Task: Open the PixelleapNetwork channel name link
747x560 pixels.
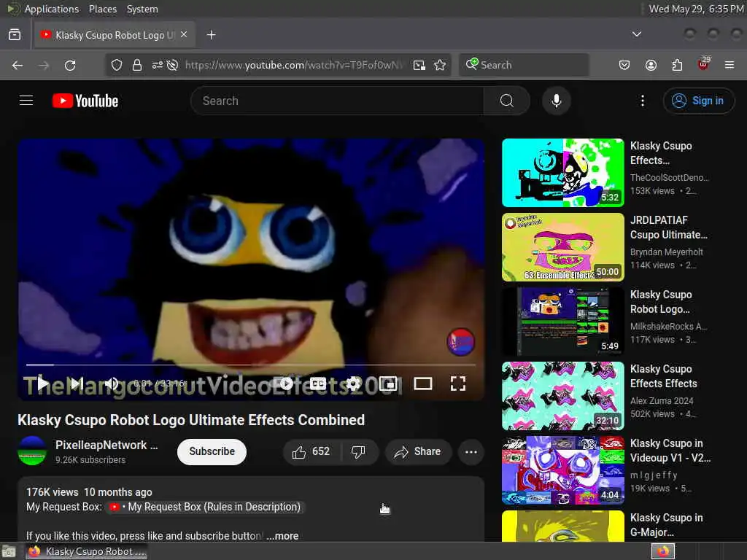Action: 107,445
